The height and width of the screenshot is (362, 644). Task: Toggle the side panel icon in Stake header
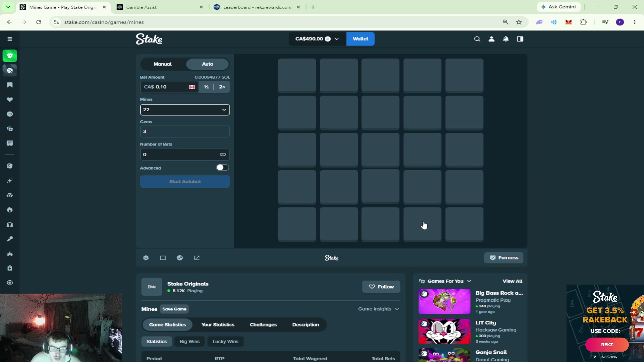tap(520, 39)
